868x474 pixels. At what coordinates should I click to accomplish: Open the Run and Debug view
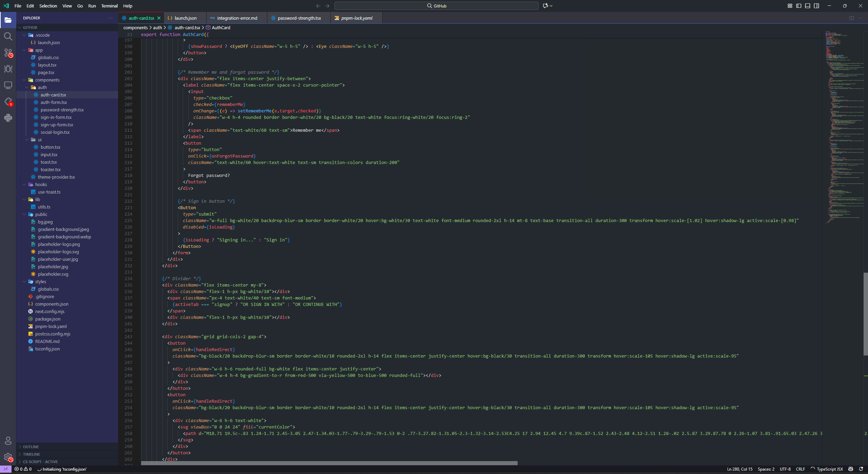tap(8, 69)
